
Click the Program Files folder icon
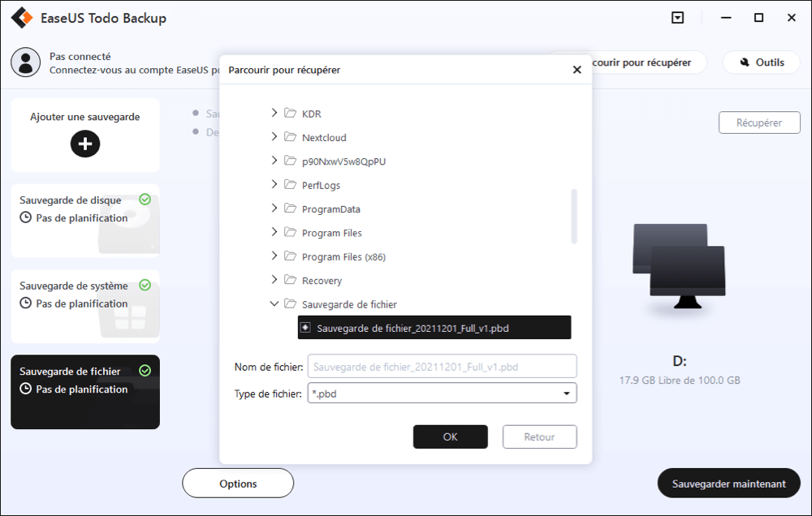[290, 232]
